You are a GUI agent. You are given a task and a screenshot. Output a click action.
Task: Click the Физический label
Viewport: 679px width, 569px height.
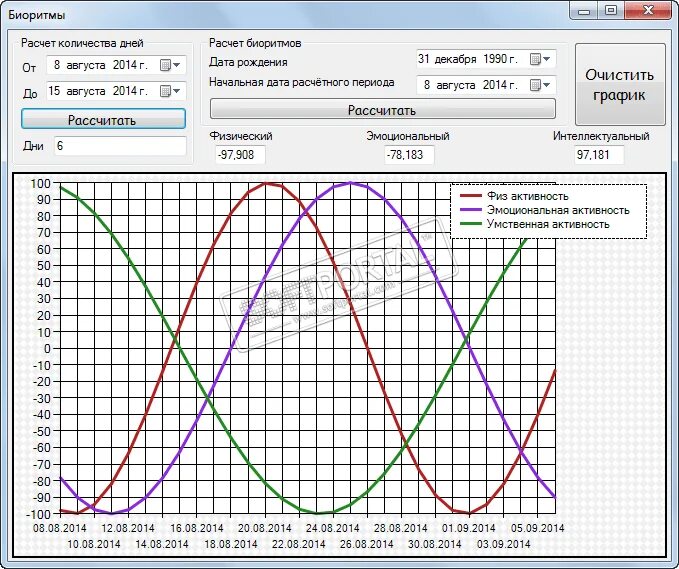241,136
